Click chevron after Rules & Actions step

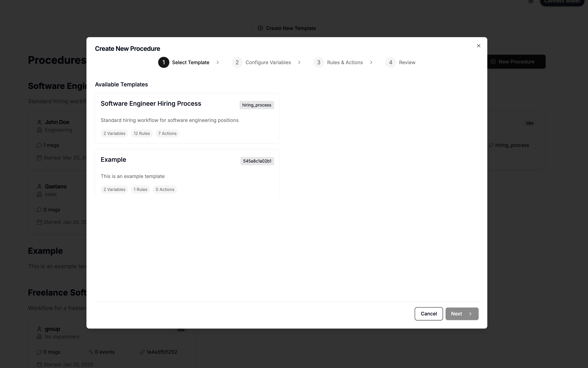click(x=371, y=62)
